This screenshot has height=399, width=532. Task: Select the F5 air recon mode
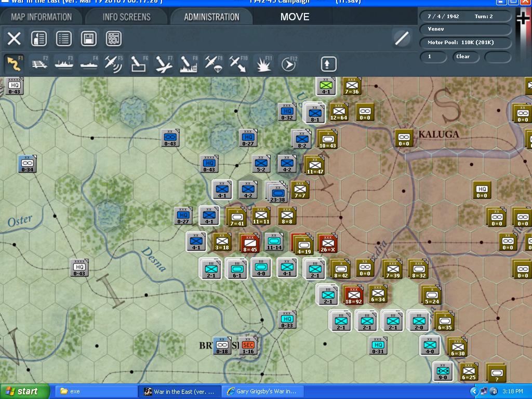pyautogui.click(x=114, y=64)
